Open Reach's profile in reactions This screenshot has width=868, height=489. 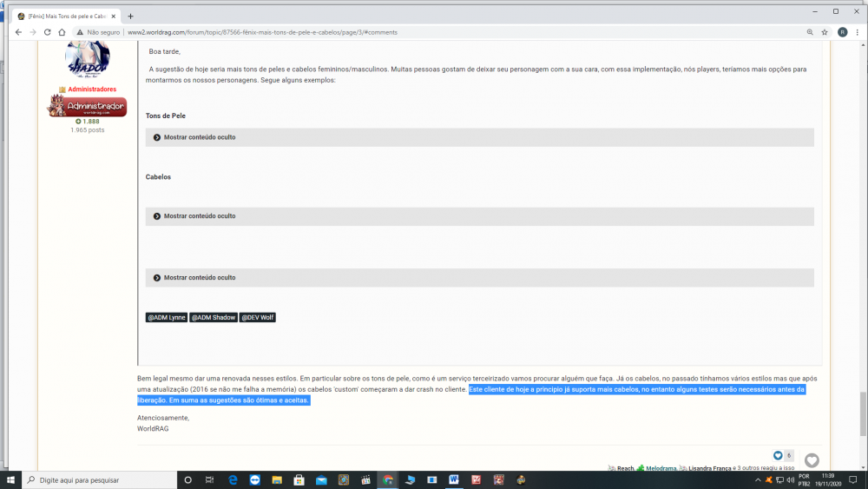point(626,468)
